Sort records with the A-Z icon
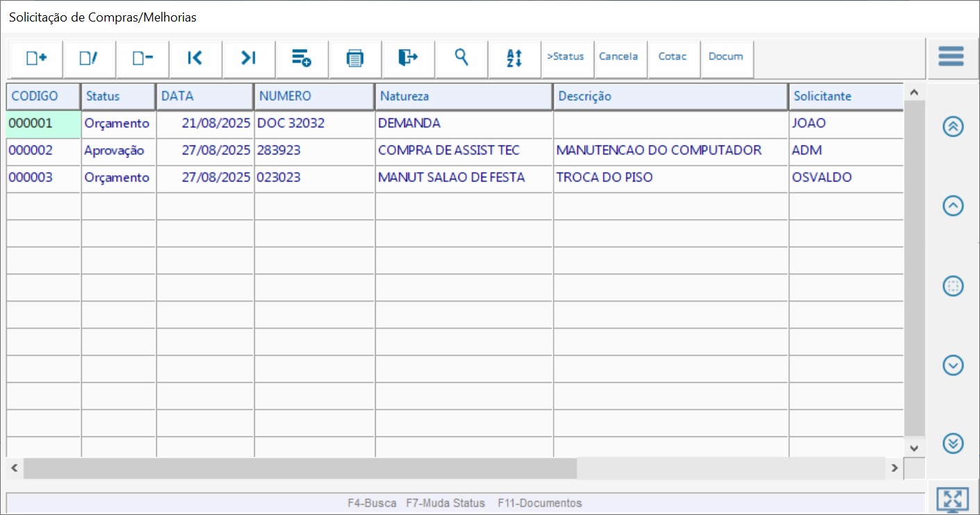The width and height of the screenshot is (980, 515). coord(514,58)
